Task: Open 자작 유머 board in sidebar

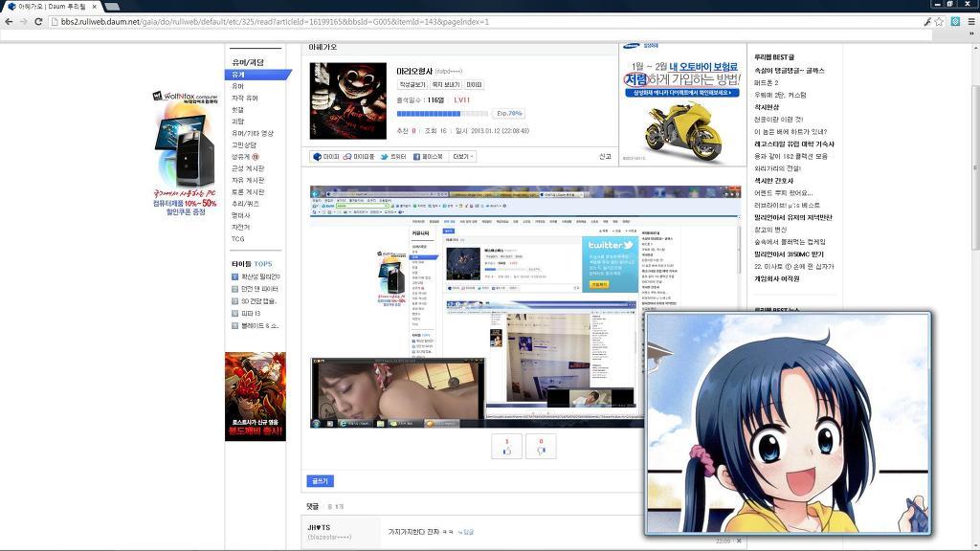Action: coord(245,98)
